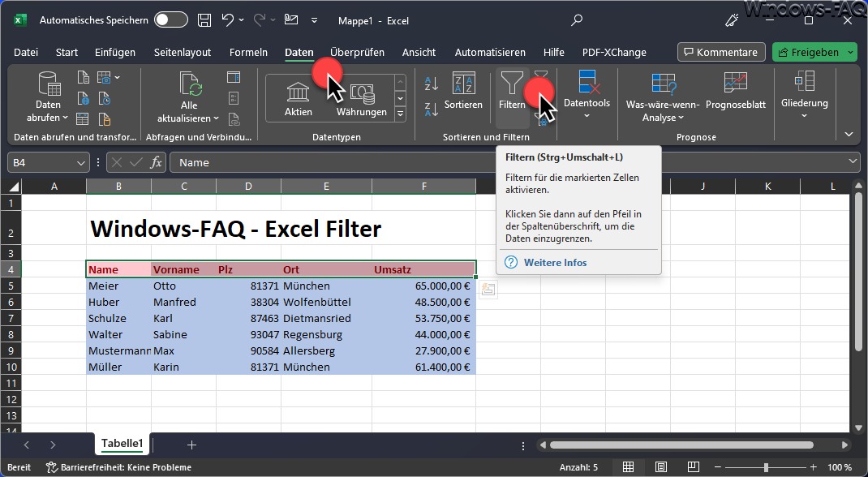The image size is (868, 477).
Task: Open the Freigeben dropdown arrow
Action: coord(851,53)
